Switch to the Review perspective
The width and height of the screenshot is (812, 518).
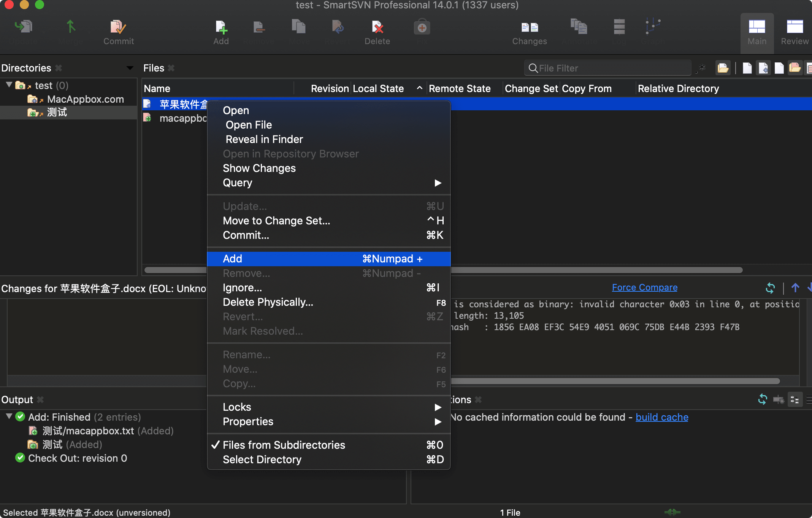pos(795,33)
